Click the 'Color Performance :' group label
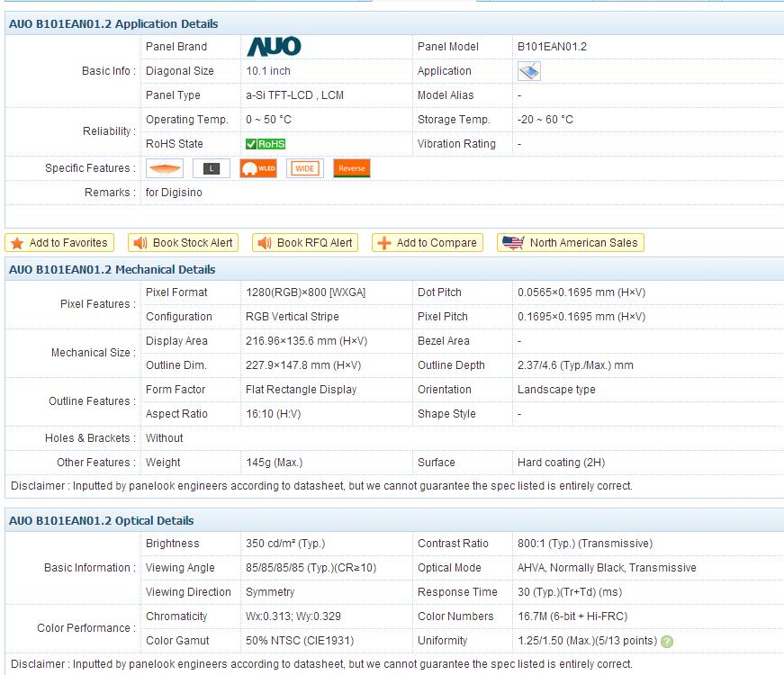Viewport: 784px width, 675px height. [86, 628]
